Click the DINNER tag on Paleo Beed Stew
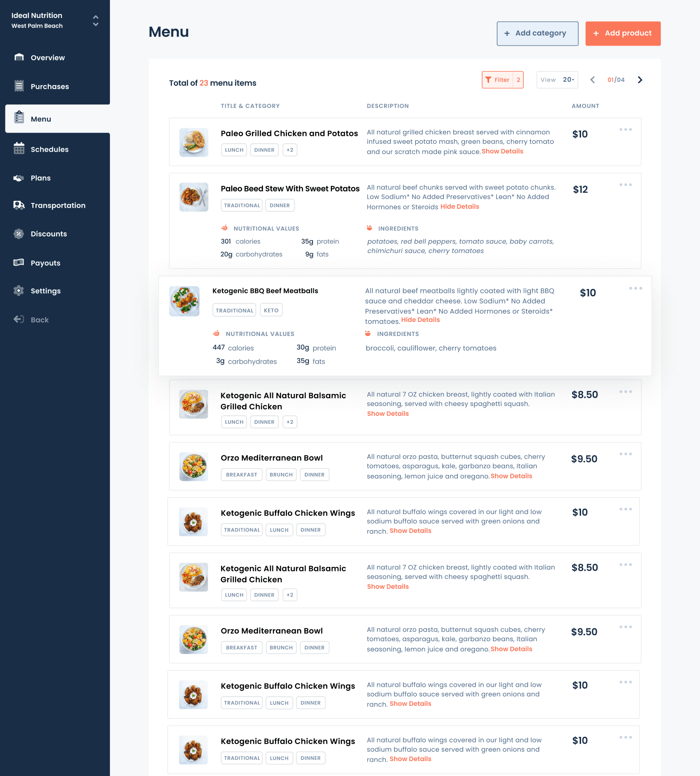Screen dimensions: 700x776 [x=280, y=206]
